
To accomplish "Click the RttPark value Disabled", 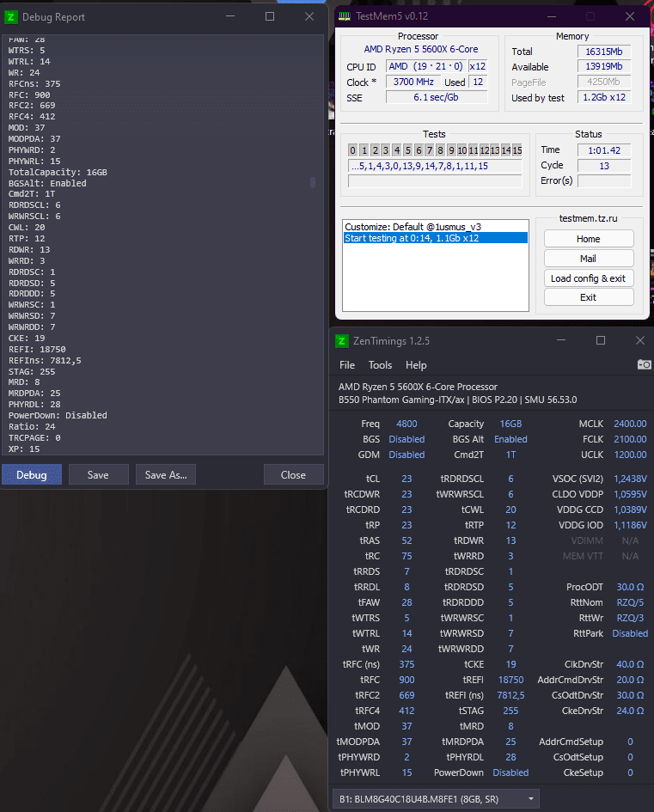I will pyautogui.click(x=630, y=633).
